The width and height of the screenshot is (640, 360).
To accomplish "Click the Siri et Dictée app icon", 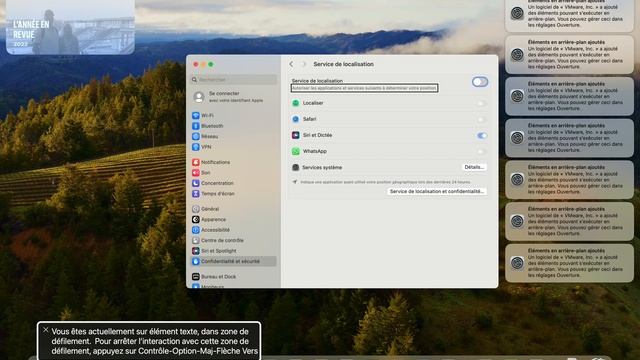I will pyautogui.click(x=296, y=135).
